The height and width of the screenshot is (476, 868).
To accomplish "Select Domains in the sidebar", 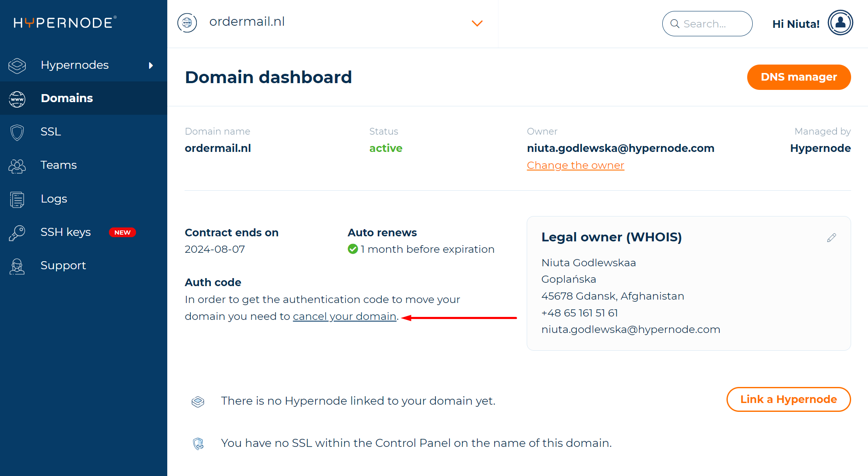I will (x=84, y=98).
